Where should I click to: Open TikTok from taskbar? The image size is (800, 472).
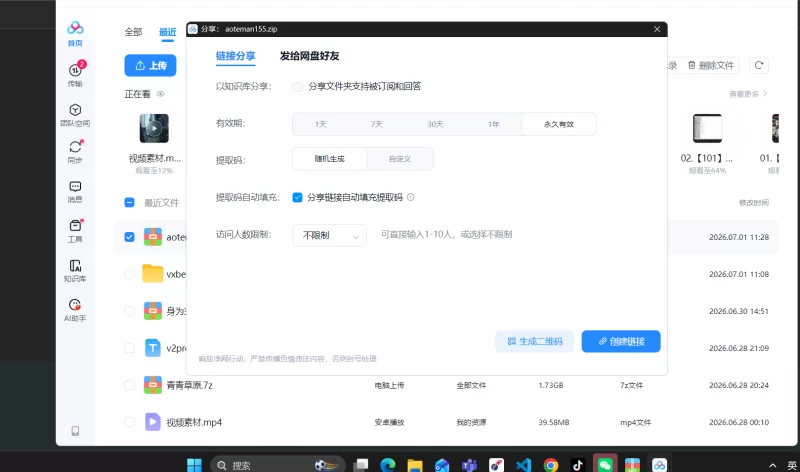click(x=578, y=465)
